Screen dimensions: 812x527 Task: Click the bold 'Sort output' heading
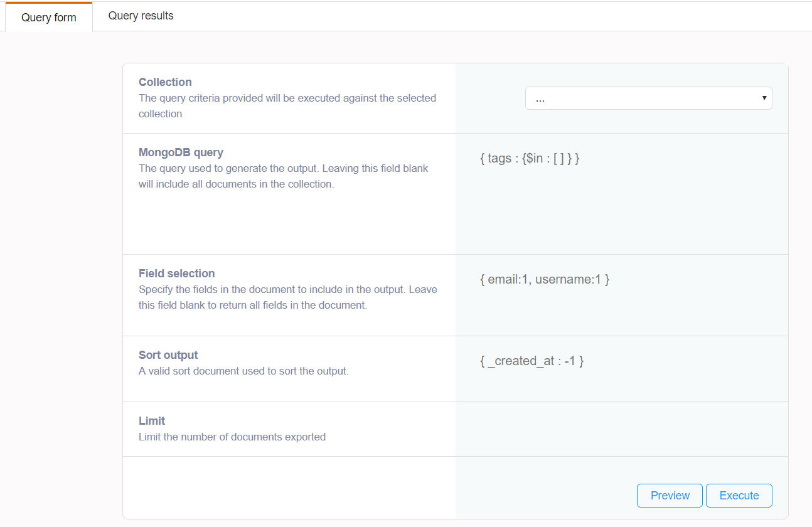point(168,355)
